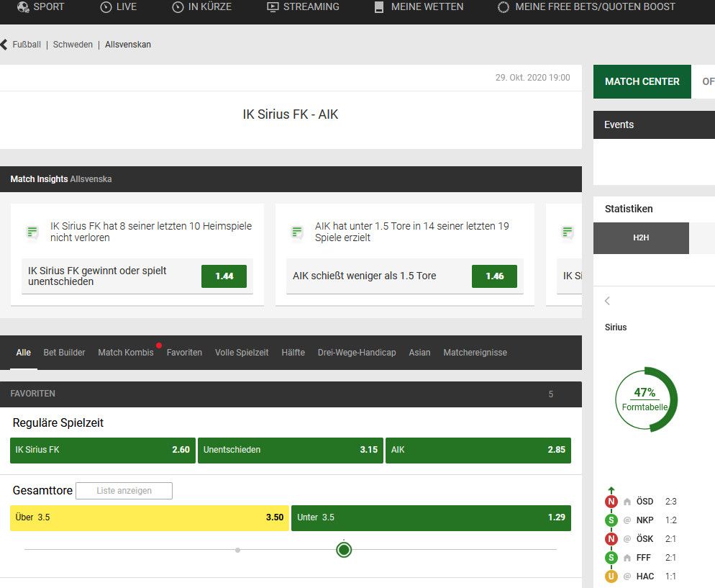Select the Alle market tab

(23, 353)
